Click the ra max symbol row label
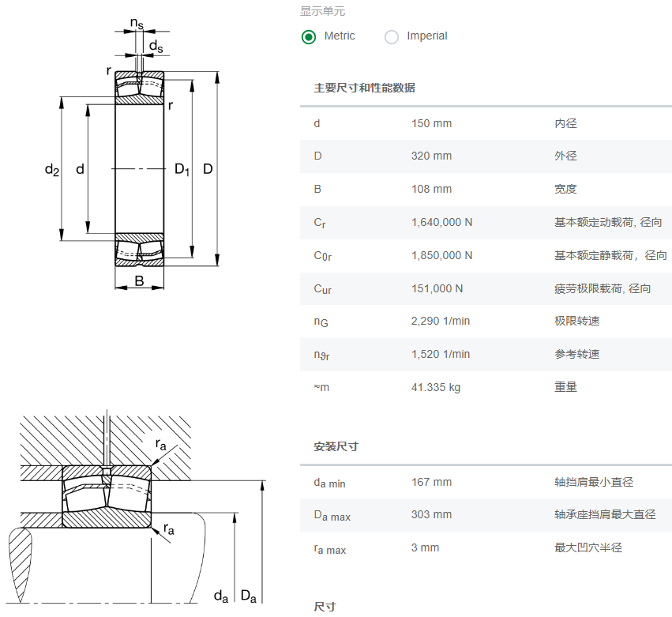Screen dimensions: 672x617 click(x=330, y=549)
